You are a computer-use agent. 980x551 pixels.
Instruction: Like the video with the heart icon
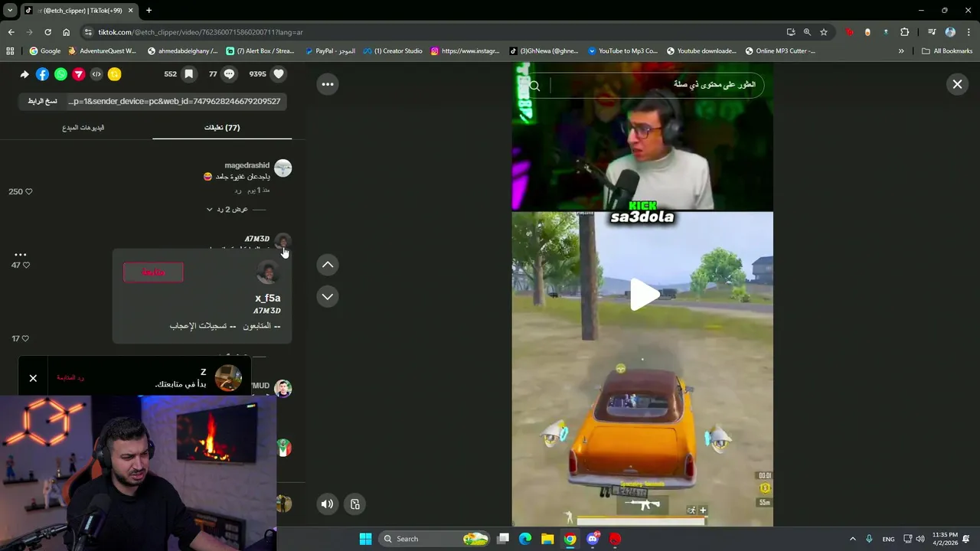tap(279, 74)
